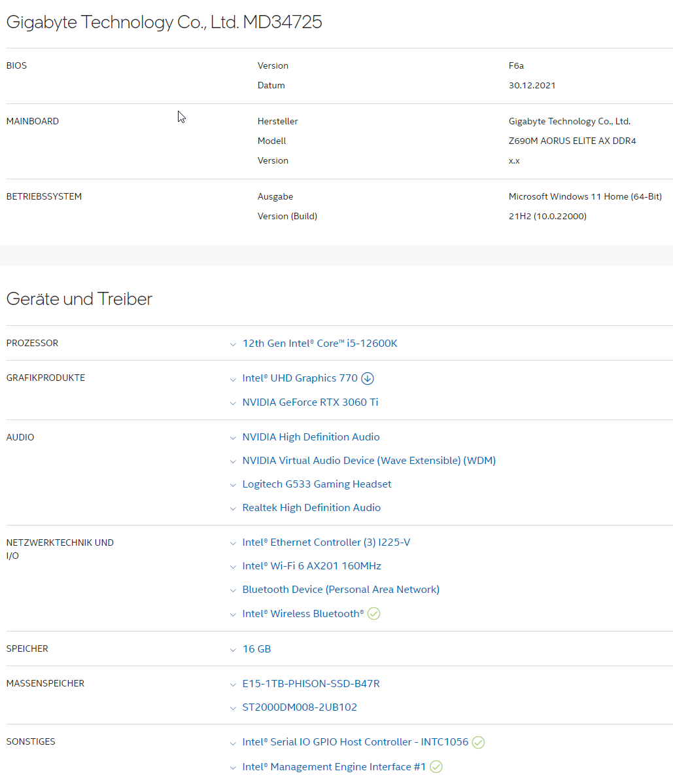Screen dimensions: 673x784
Task: Click download icon beside Intel UHD Graphics 770
Action: pyautogui.click(x=367, y=378)
